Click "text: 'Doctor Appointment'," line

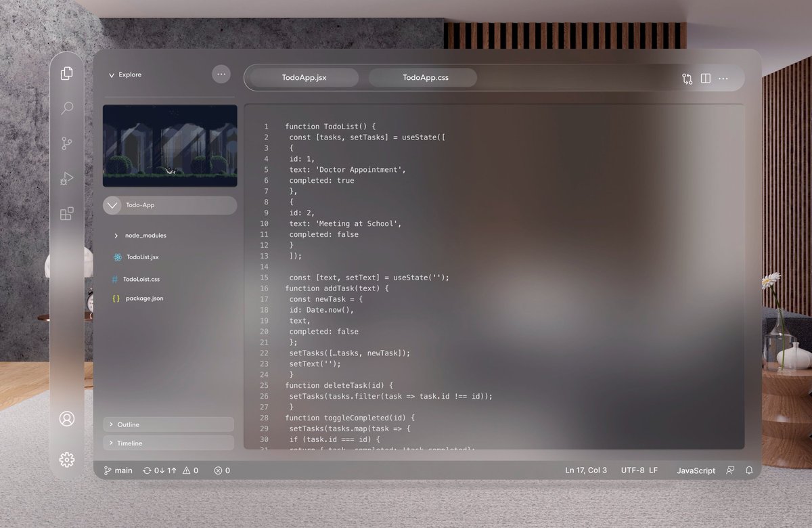pyautogui.click(x=347, y=170)
